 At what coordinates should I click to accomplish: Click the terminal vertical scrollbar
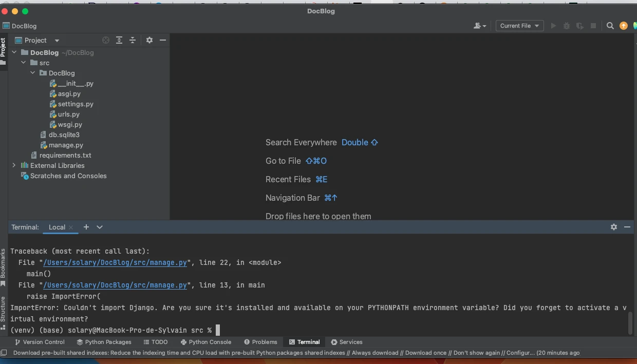(630, 322)
